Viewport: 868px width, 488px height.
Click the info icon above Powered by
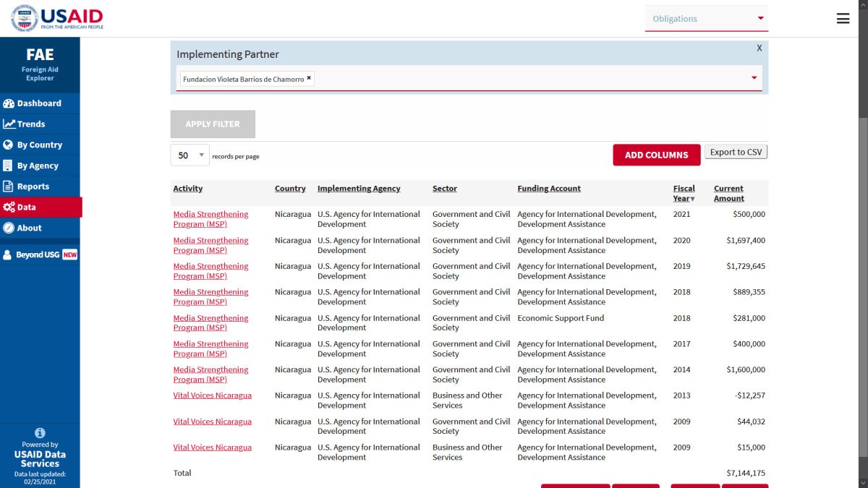click(x=40, y=432)
